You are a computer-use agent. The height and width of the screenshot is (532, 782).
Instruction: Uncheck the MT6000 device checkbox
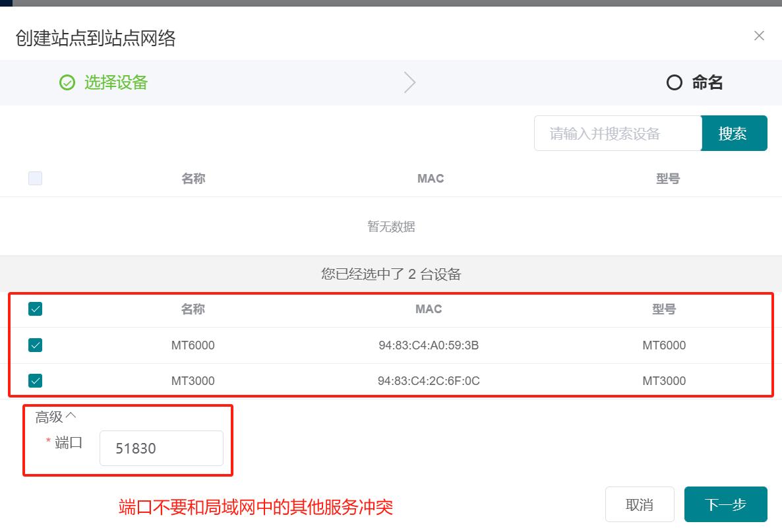click(x=35, y=345)
